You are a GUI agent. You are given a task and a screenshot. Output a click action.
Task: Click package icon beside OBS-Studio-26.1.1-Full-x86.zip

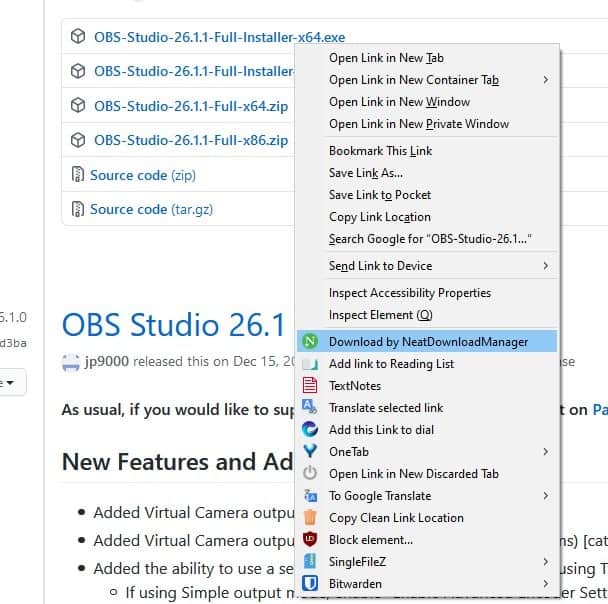78,140
